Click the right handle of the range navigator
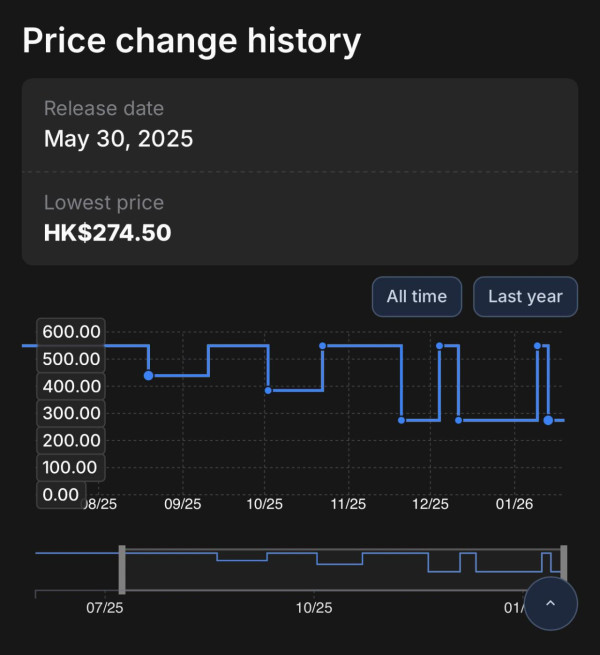The image size is (600, 655). point(564,569)
